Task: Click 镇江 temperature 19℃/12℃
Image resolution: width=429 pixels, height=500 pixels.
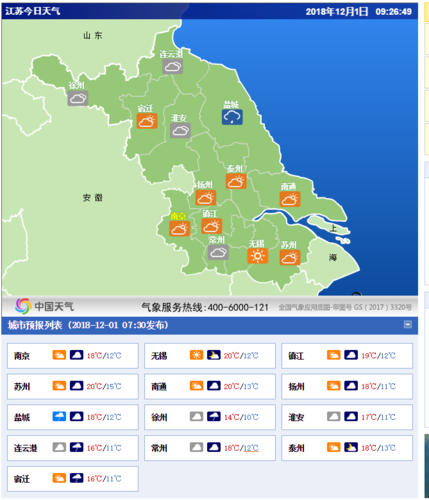Action: click(379, 356)
